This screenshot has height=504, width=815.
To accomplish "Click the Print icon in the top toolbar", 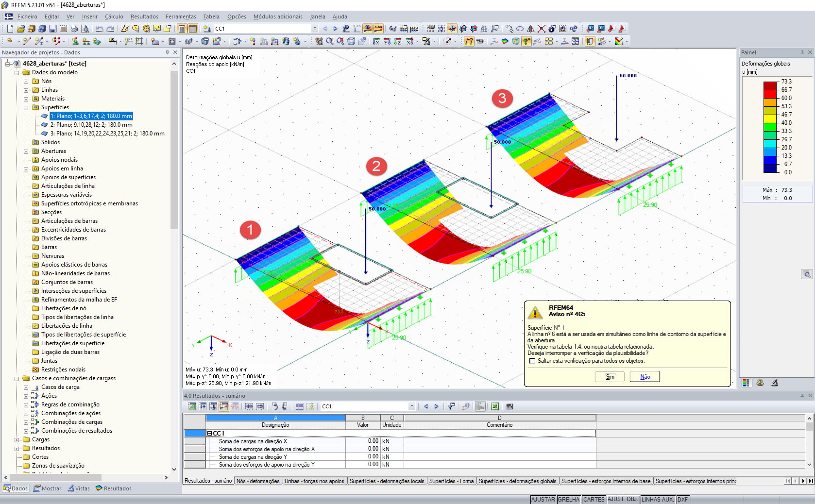I will pyautogui.click(x=74, y=29).
